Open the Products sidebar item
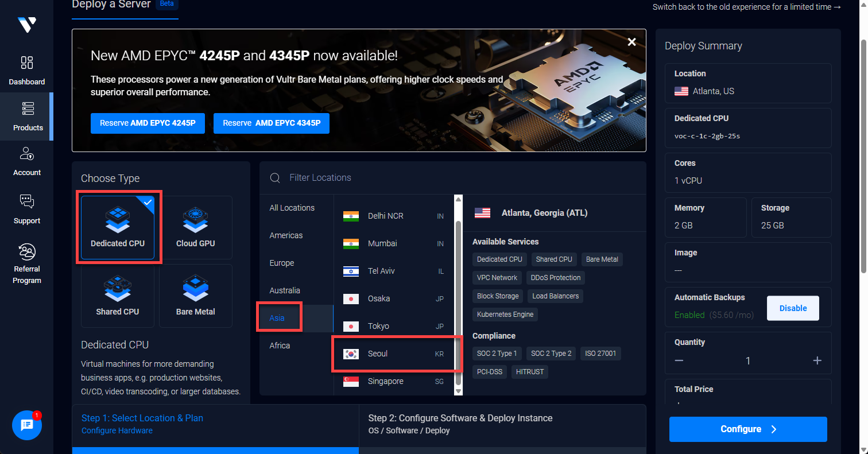The height and width of the screenshot is (454, 868). [x=27, y=117]
